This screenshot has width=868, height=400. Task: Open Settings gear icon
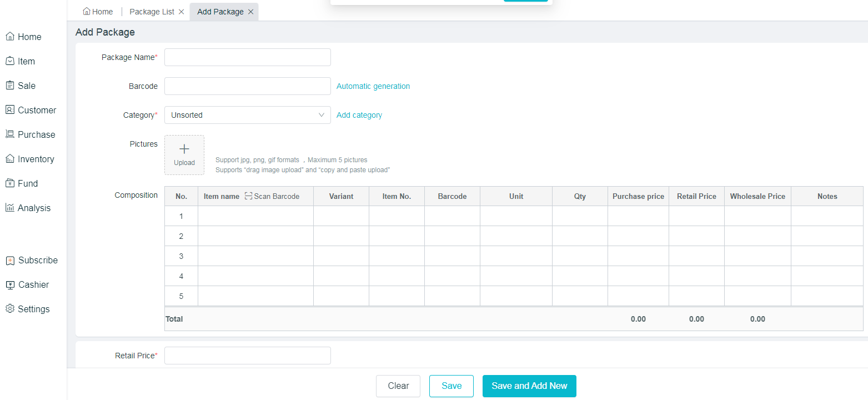click(10, 309)
